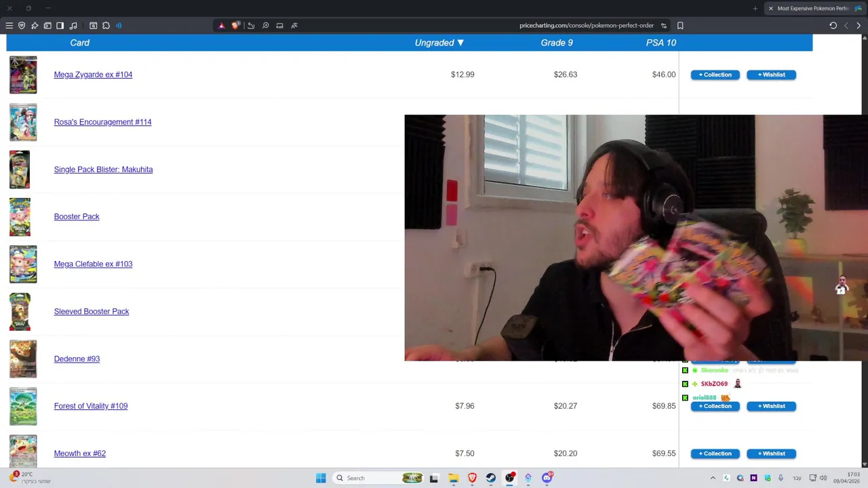Viewport: 868px width, 488px height.
Task: Click the Brave Rewards triangle icon
Action: 221,26
